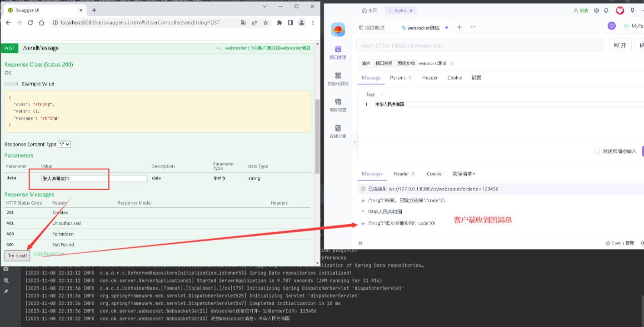Image resolution: width=644 pixels, height=327 pixels.
Task: Open 自动化测试 in Apifox sidebar
Action: [x=338, y=79]
